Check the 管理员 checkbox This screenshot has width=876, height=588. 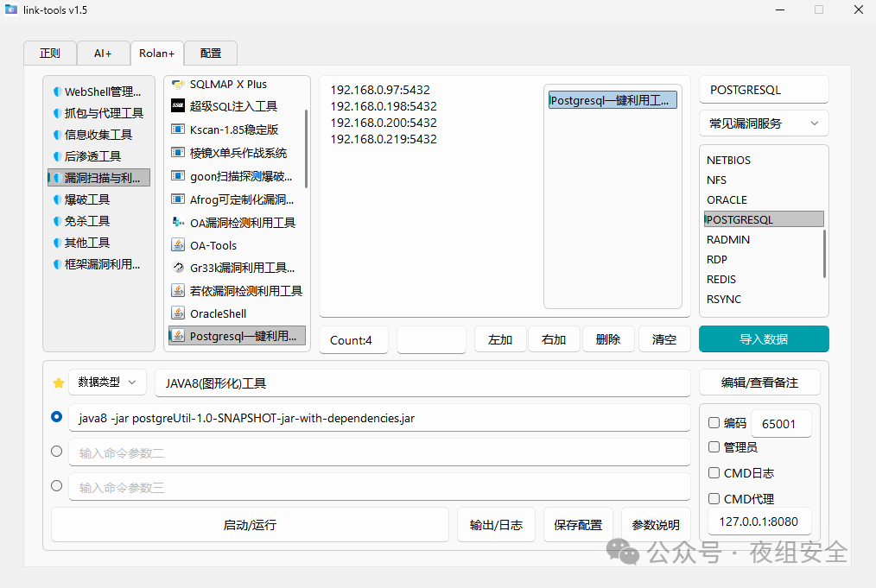pyautogui.click(x=714, y=447)
